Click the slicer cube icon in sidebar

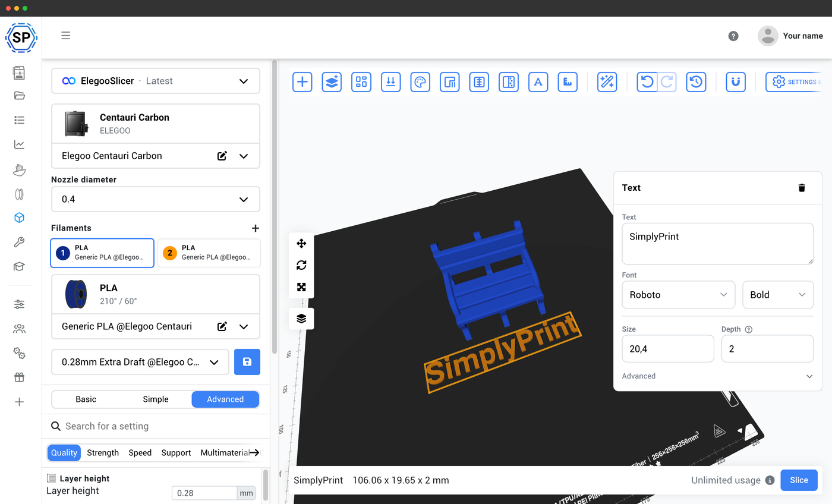[19, 218]
